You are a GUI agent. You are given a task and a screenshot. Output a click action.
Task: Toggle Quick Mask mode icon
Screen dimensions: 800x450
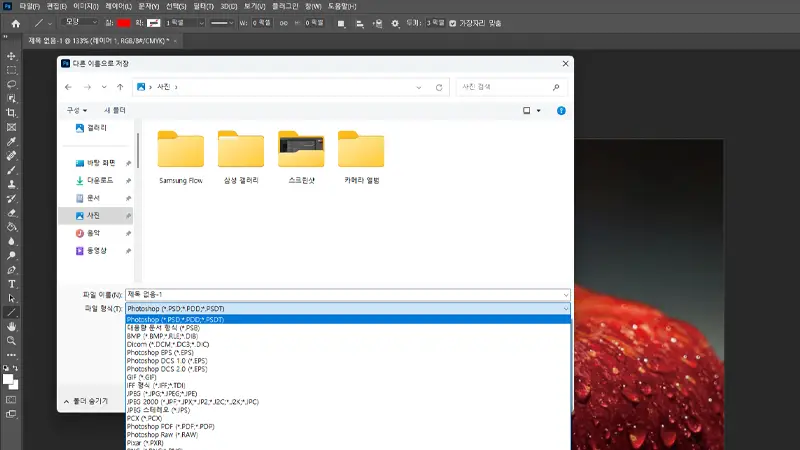(11, 399)
